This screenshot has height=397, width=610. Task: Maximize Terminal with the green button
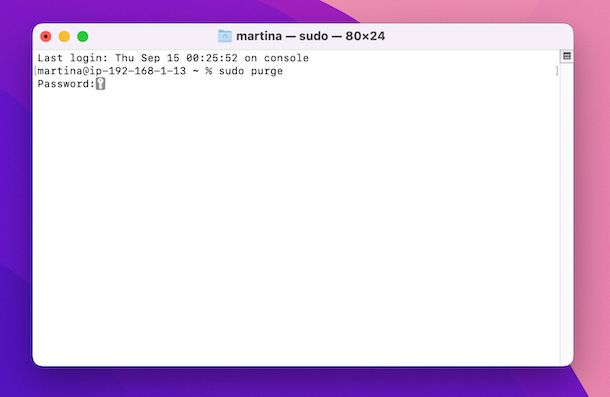82,37
